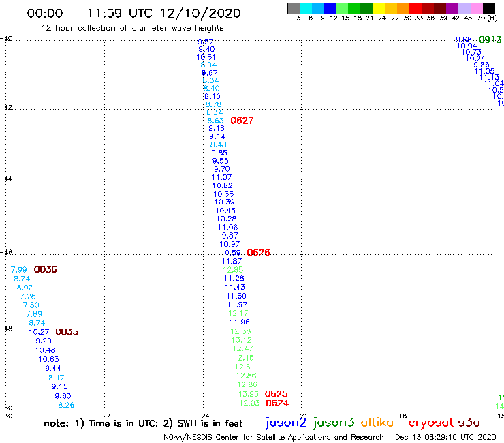Select the 12.17 wave height value

click(x=238, y=313)
